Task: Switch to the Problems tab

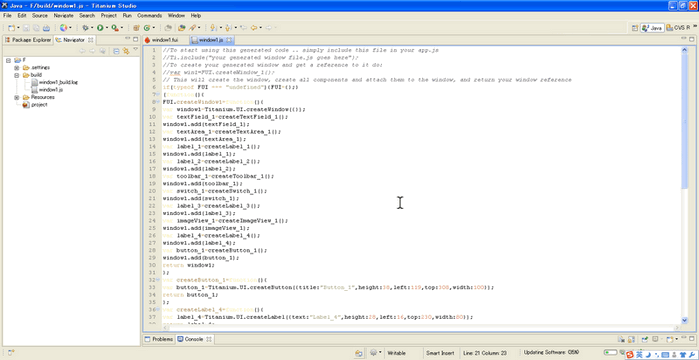Action: click(159, 339)
